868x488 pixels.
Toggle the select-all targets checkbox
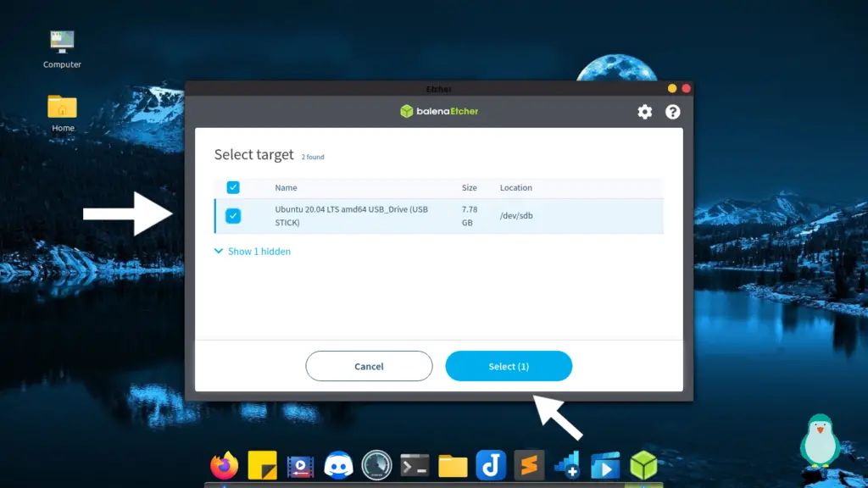click(233, 187)
